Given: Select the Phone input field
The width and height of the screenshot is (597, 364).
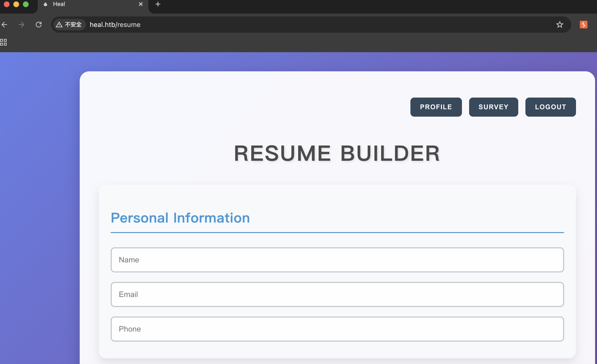Looking at the screenshot, I should point(337,329).
